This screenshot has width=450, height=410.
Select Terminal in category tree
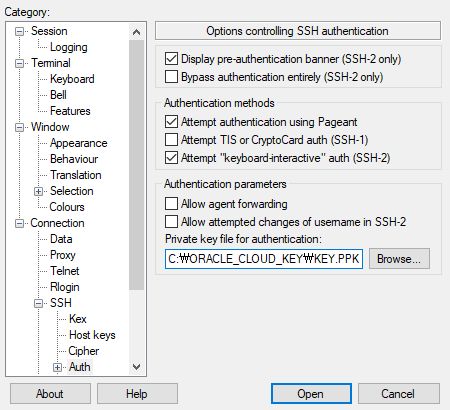[51, 63]
